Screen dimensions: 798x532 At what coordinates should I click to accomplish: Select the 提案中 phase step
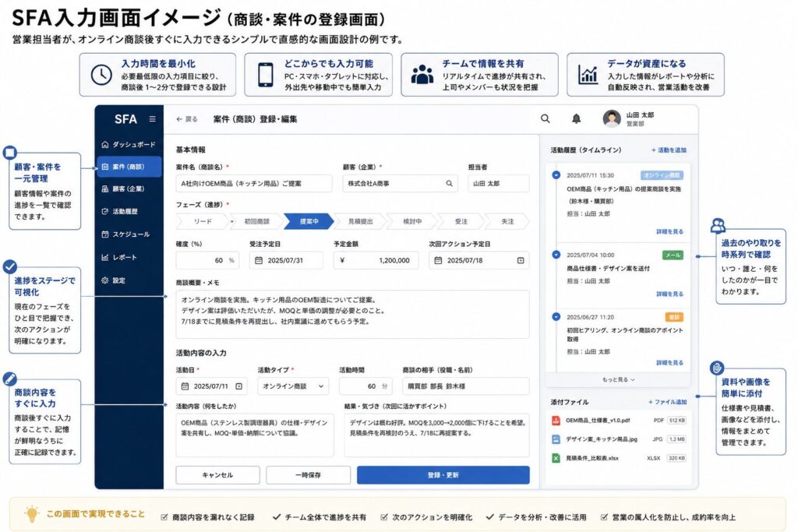pyautogui.click(x=309, y=221)
